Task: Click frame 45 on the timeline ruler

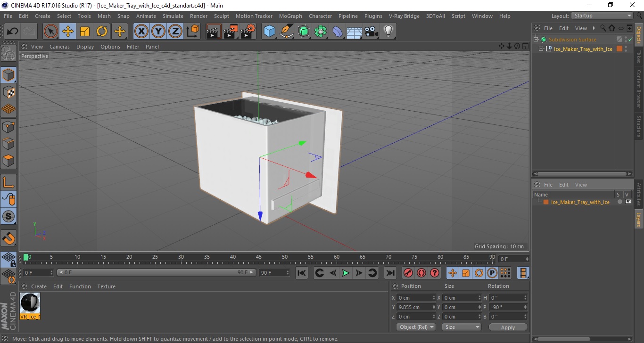Action: coord(258,257)
